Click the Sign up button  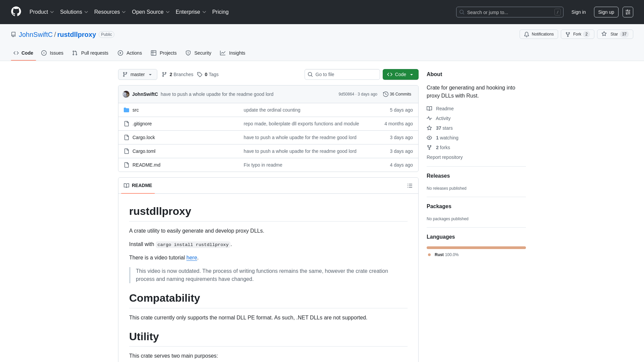(x=606, y=12)
